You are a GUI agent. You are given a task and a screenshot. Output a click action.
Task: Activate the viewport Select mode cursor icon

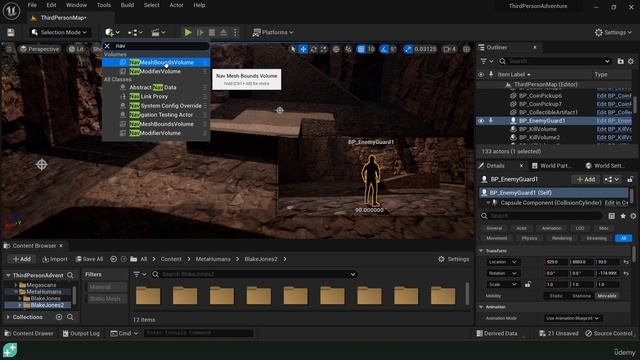(x=293, y=49)
